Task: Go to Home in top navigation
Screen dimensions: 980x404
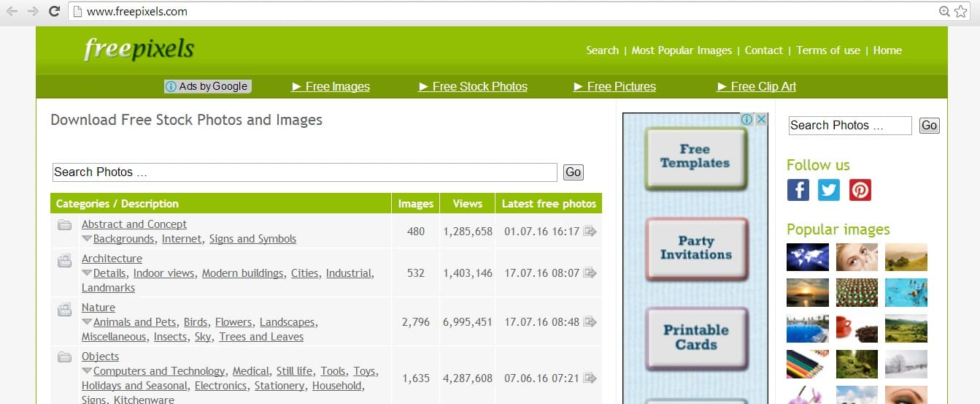Action: tap(887, 50)
